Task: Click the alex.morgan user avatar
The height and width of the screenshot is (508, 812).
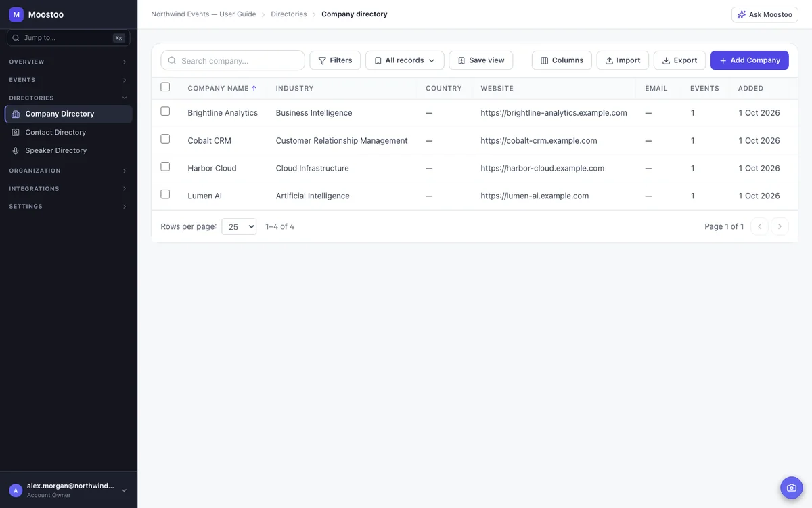Action: [16, 490]
